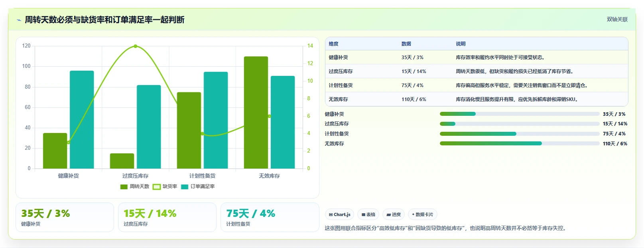
Task: Open the 15天 / 14% data card
Action: [167, 217]
